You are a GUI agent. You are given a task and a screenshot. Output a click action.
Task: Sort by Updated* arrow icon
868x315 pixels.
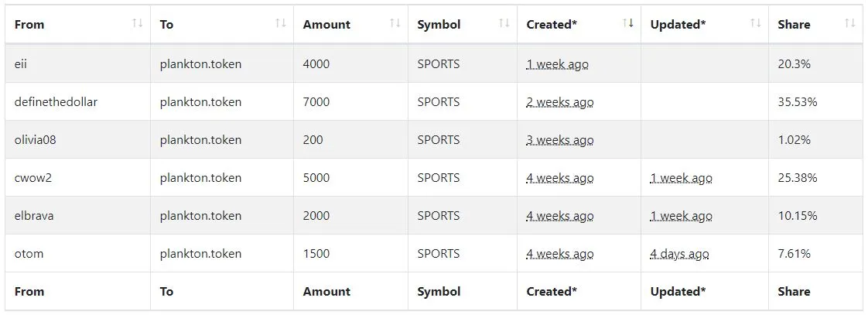(x=755, y=23)
